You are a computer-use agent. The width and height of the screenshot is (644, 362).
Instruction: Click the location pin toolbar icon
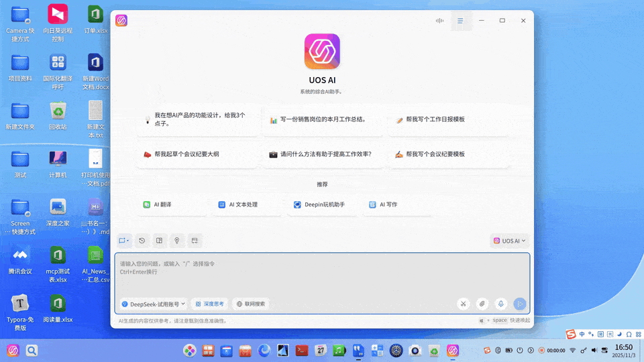pos(177,241)
